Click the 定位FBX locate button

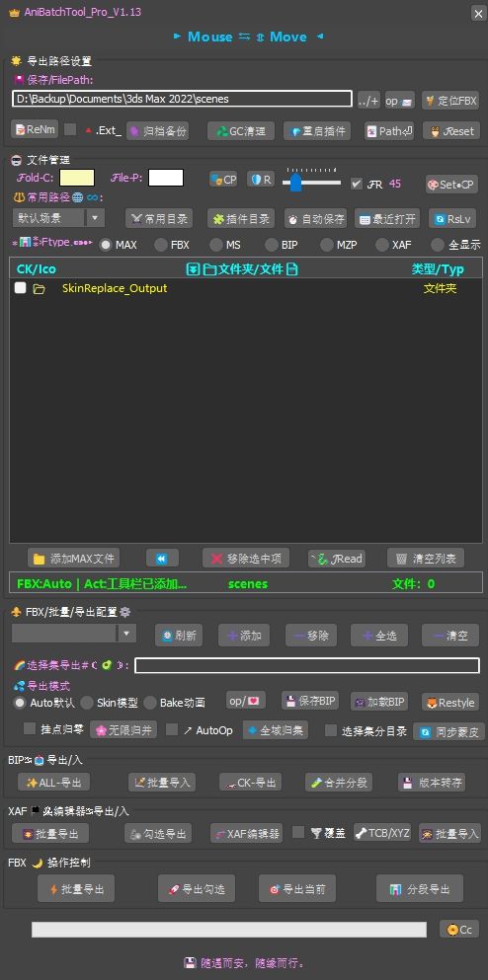tap(450, 100)
